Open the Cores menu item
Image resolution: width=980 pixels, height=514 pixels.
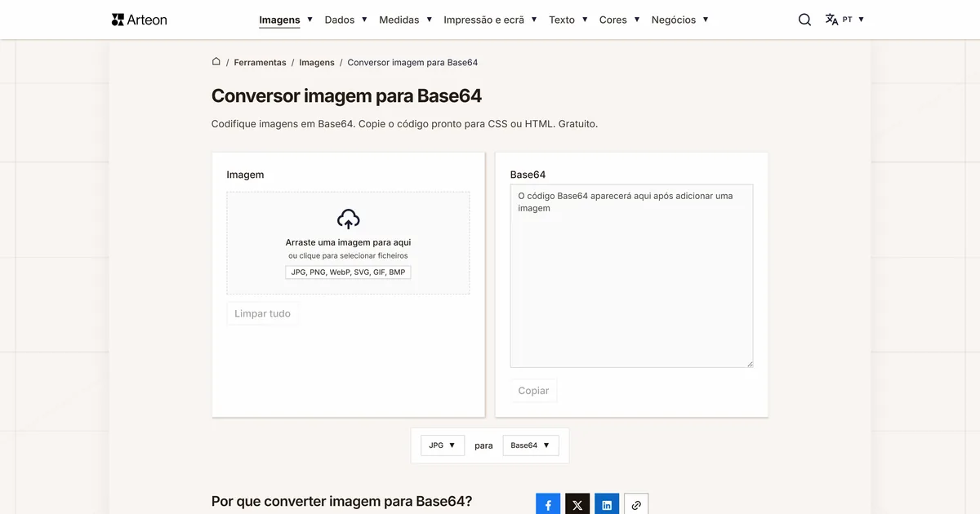click(x=613, y=20)
